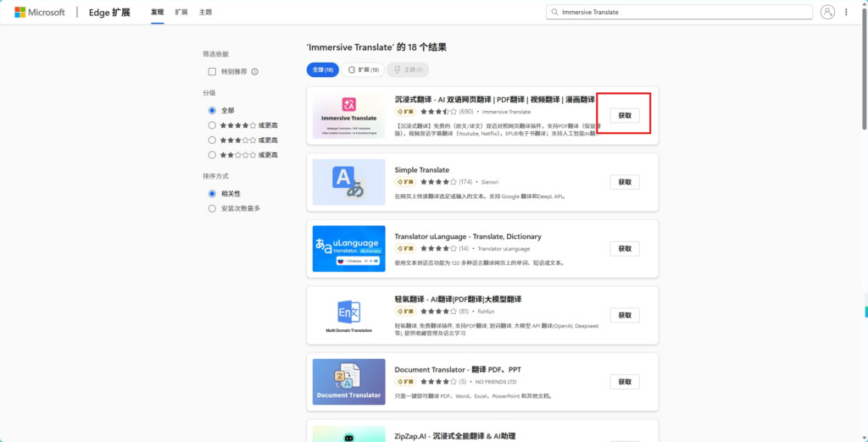Click the extension badge under Document Translator
The image size is (868, 442).
coord(405,382)
